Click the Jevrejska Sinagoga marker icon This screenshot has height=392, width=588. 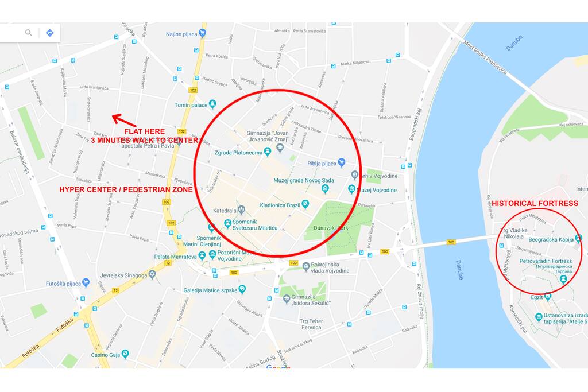click(152, 275)
